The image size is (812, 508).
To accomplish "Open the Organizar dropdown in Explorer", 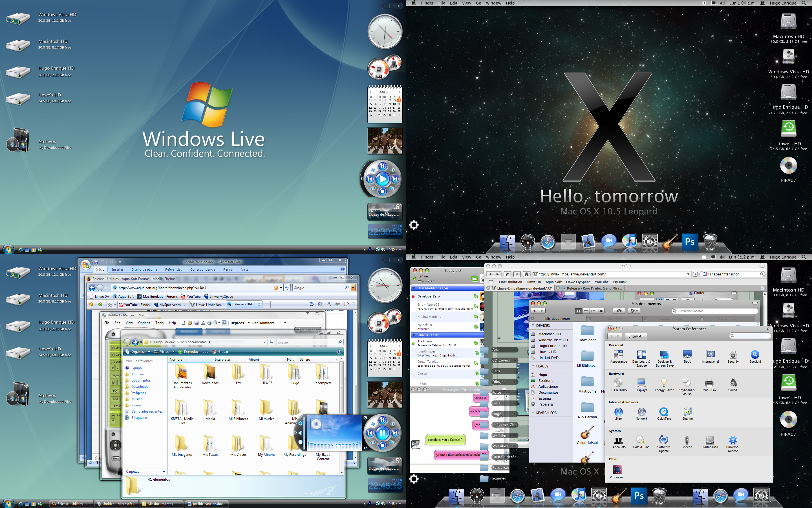I will pyautogui.click(x=138, y=352).
